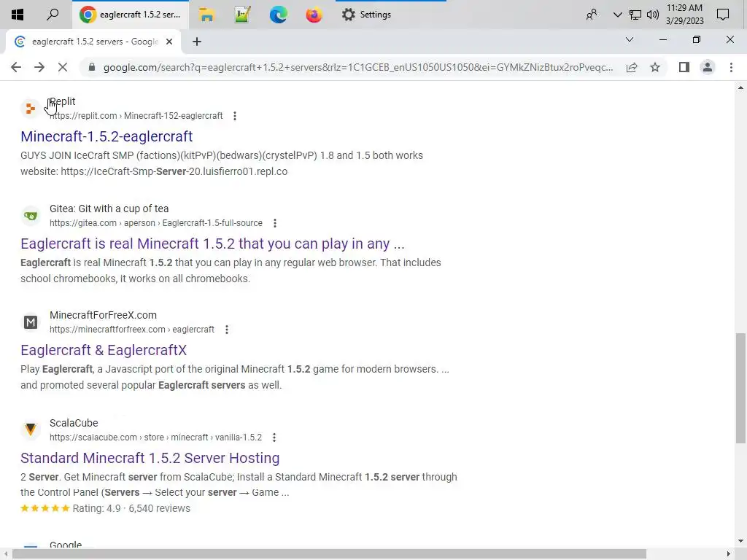Image resolution: width=747 pixels, height=560 pixels.
Task: Click the minecraftforfreex.com eaglercraft URL
Action: 132,330
